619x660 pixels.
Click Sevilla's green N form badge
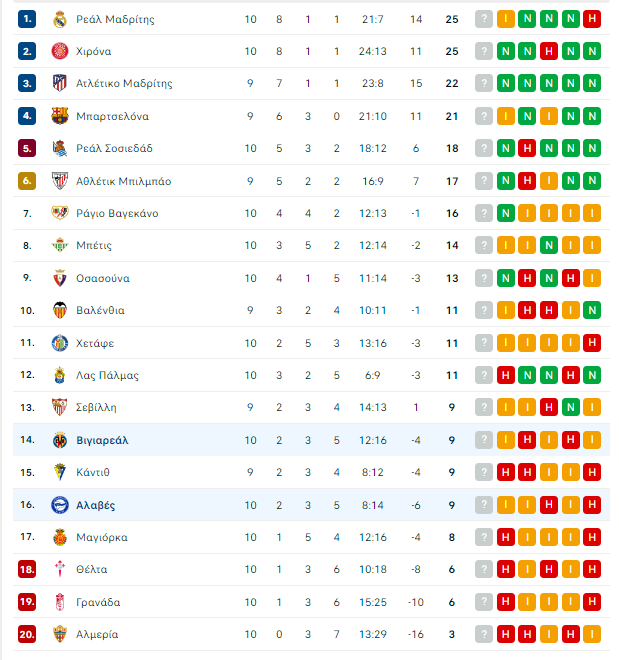[570, 407]
